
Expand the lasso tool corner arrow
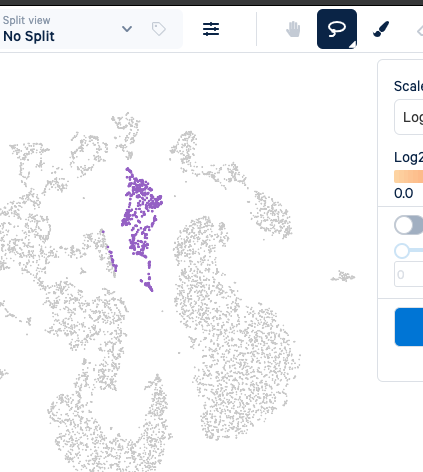353,45
